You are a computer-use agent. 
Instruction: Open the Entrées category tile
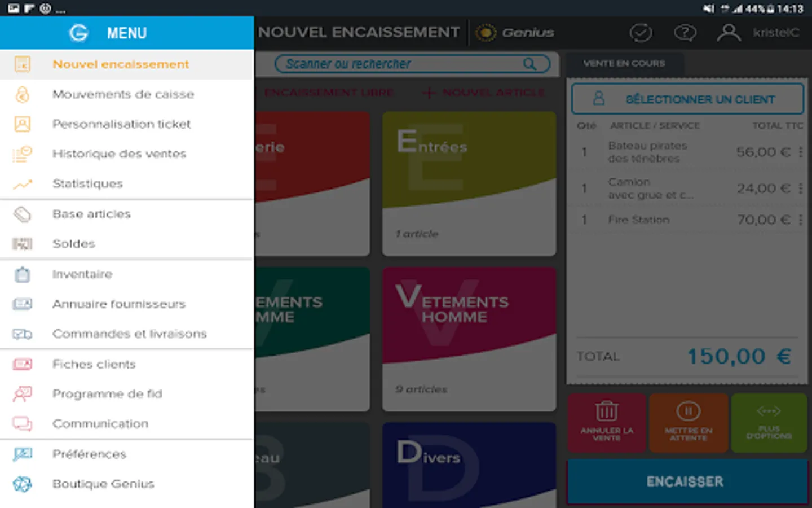[469, 183]
